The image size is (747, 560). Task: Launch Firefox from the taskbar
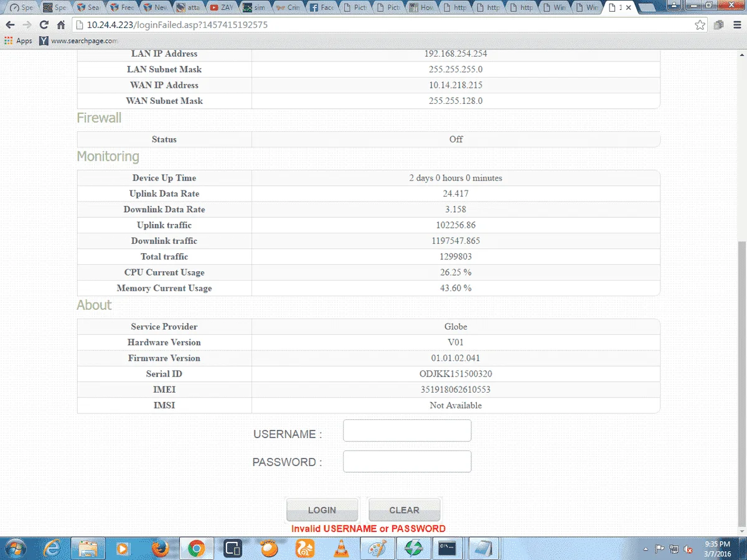[x=160, y=548]
